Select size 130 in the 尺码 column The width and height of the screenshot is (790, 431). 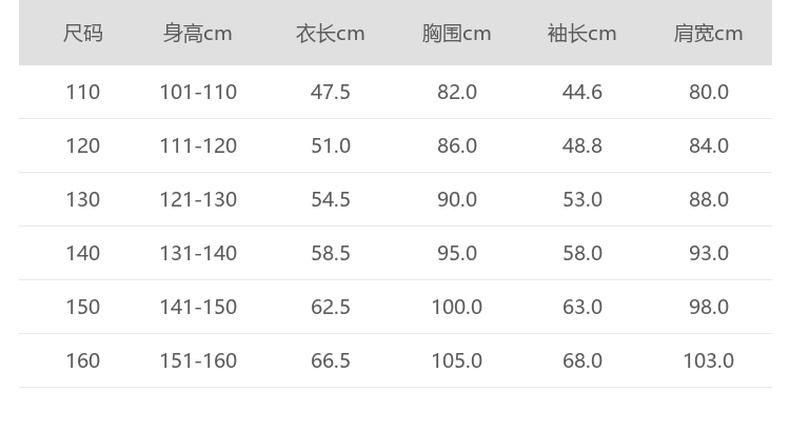click(83, 199)
